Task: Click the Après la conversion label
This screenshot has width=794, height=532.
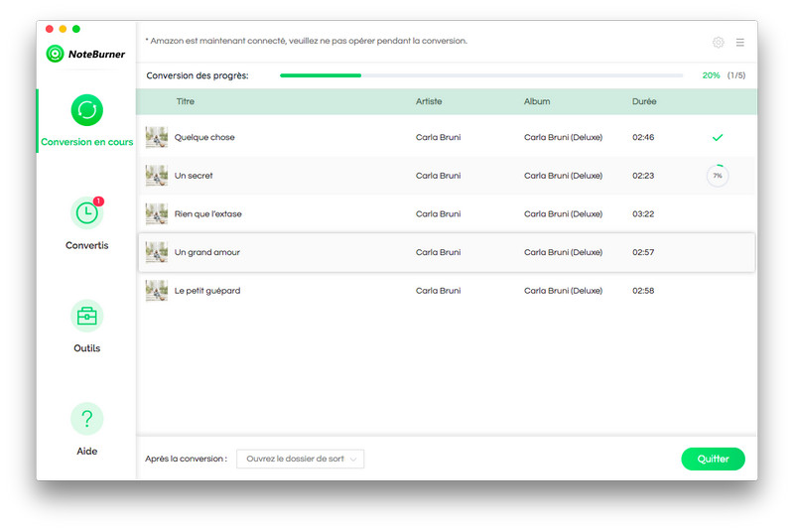Action: 186,459
